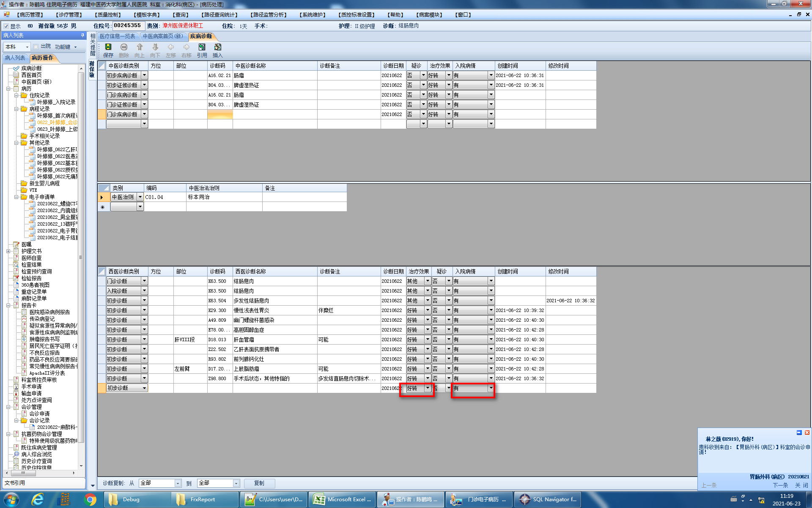The width and height of the screenshot is (812, 508).
Task: Open Internet Explorer from the taskbar
Action: (x=38, y=500)
